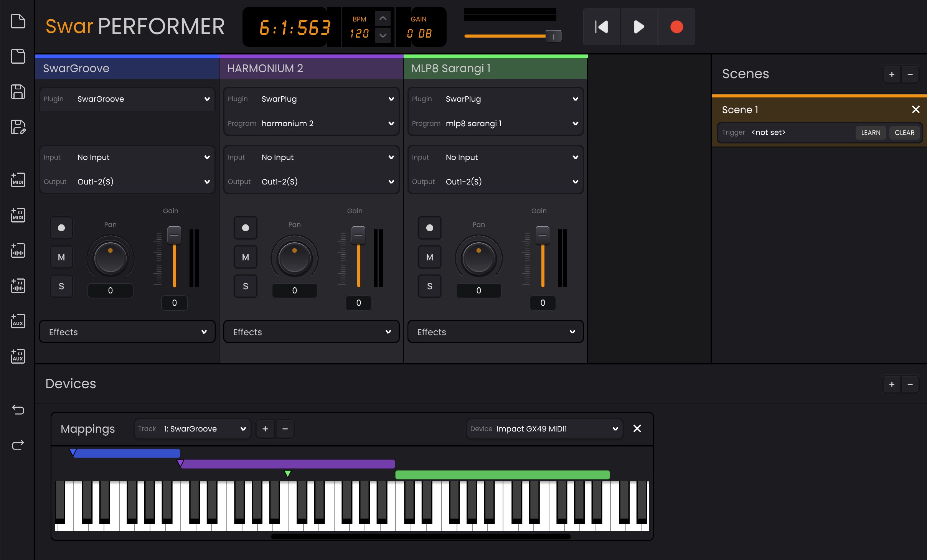Open HARMONIUM 2 Program dropdown
The height and width of the screenshot is (560, 927).
coord(311,124)
